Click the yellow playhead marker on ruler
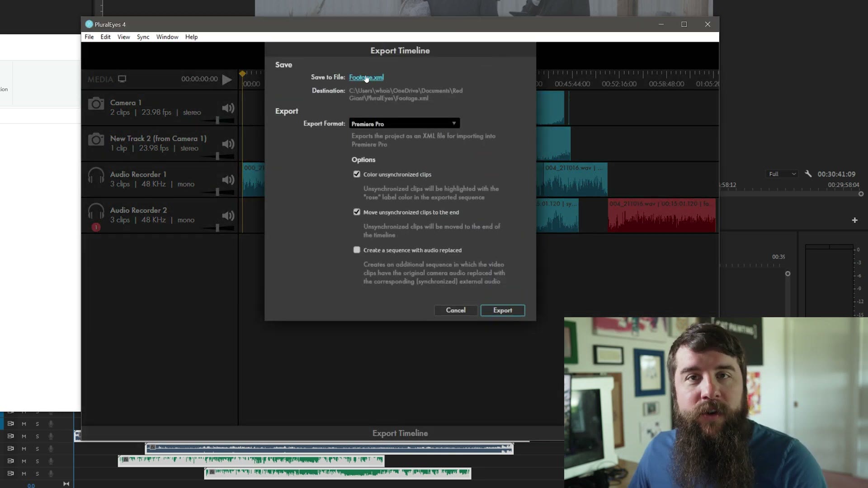The height and width of the screenshot is (488, 868). pos(242,74)
